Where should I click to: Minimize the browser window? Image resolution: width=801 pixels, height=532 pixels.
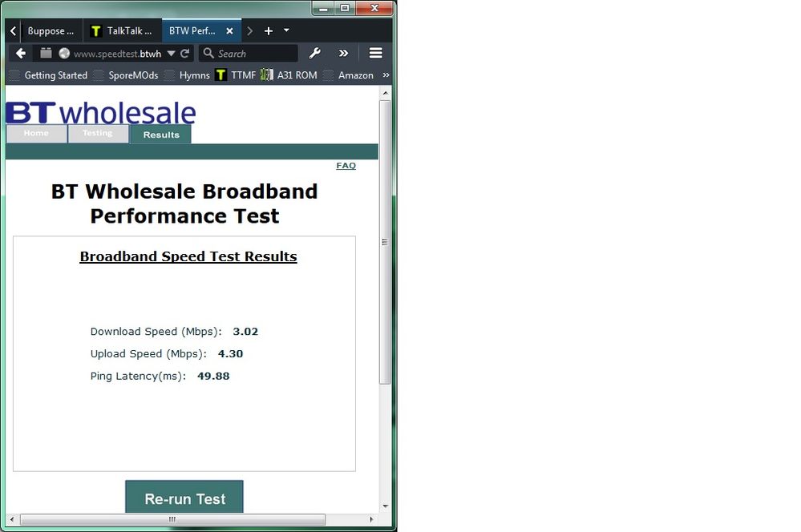coord(323,8)
